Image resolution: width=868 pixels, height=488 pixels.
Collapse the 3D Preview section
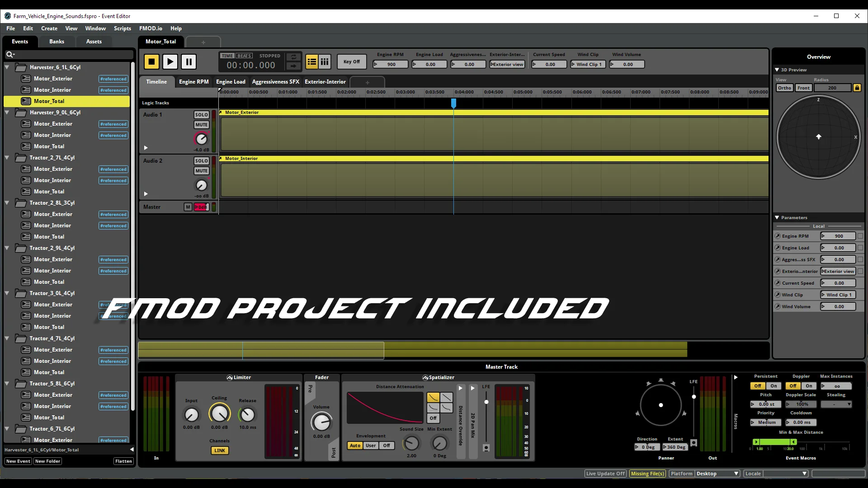(x=777, y=70)
